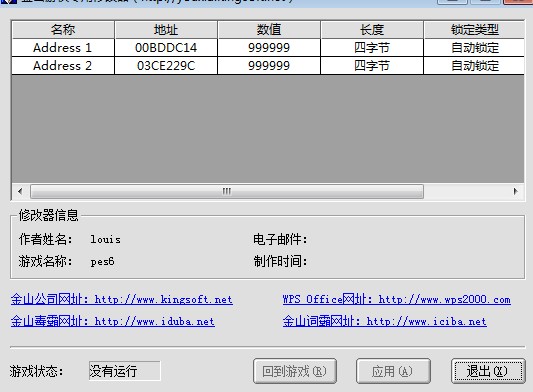Select address cell 00BDDC14
The image size is (533, 392).
point(166,48)
